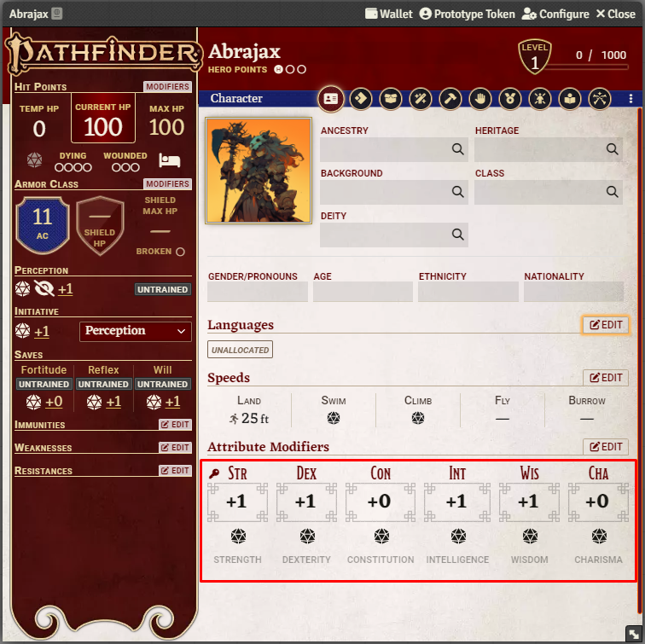This screenshot has width=645, height=644.
Task: Open the Effects tab person icon
Action: [x=540, y=99]
